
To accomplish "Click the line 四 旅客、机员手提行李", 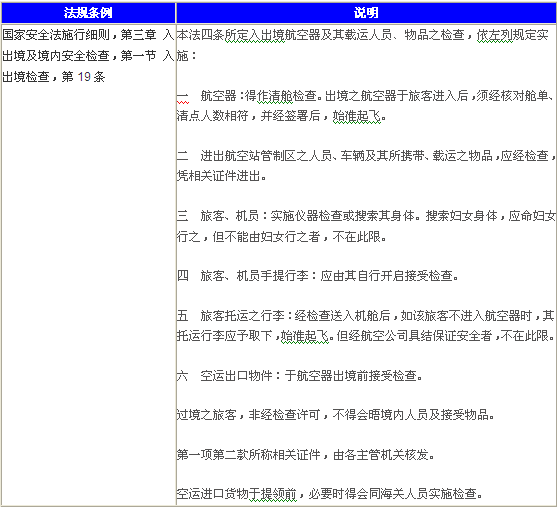I will click(318, 276).
